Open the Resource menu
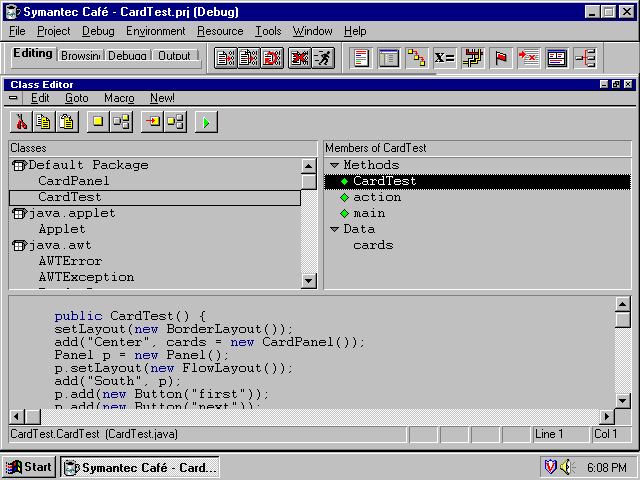This screenshot has width=640, height=480. [220, 31]
